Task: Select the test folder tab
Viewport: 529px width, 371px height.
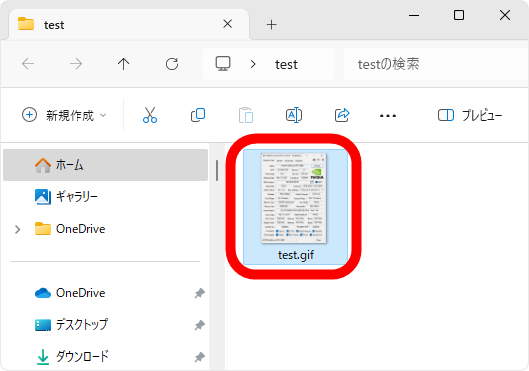Action: click(x=128, y=25)
